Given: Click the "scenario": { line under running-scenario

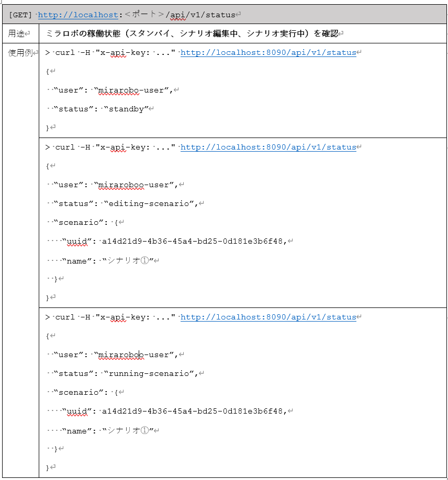Looking at the screenshot, I should click(86, 393).
